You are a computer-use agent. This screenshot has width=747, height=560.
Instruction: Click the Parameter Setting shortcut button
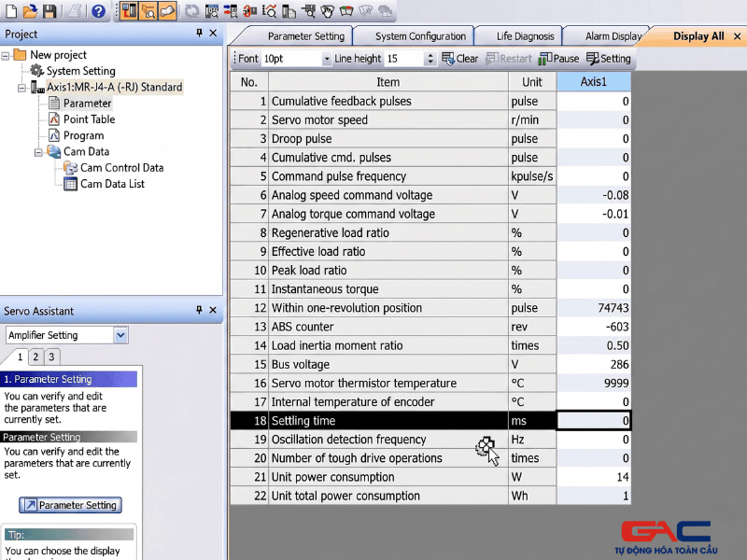pyautogui.click(x=70, y=505)
